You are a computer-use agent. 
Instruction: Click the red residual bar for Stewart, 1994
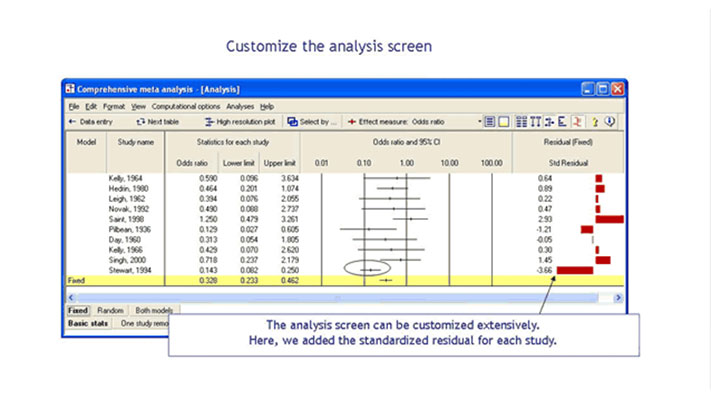coord(575,270)
